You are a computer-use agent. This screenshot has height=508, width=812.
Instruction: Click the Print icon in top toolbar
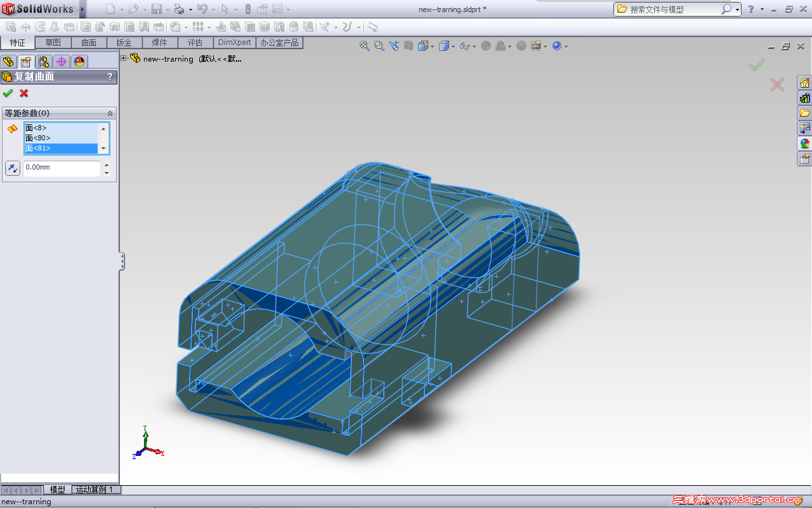click(179, 10)
